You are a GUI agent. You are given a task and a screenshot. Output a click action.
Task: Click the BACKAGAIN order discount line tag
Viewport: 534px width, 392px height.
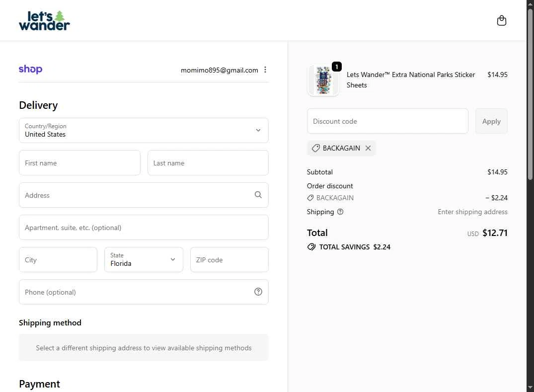[x=330, y=198]
